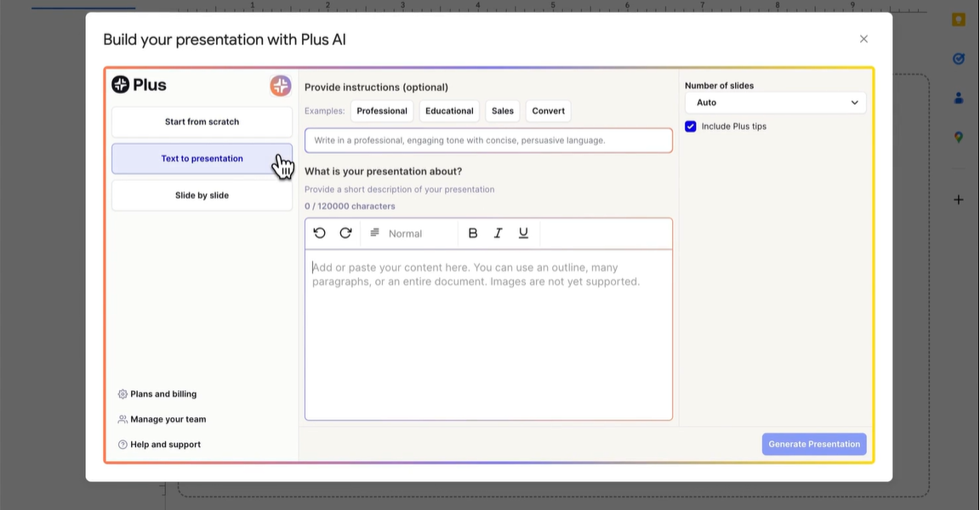Click the Get add-ons plus icon
Viewport: 980px width, 510px height.
tap(959, 199)
